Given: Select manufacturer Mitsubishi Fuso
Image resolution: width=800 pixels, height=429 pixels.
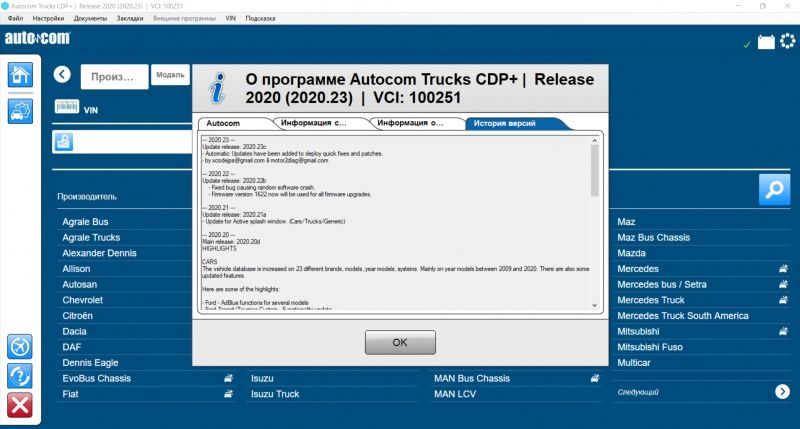Looking at the screenshot, I should pos(650,347).
